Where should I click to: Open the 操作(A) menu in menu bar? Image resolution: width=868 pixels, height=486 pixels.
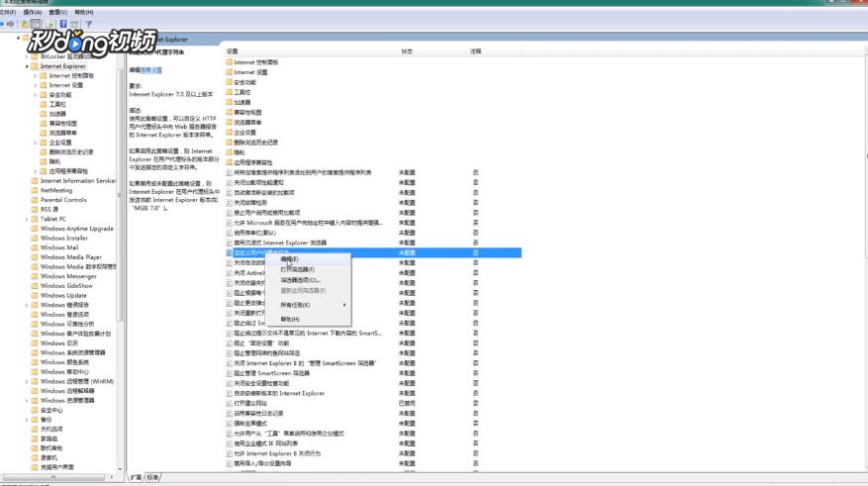click(32, 12)
